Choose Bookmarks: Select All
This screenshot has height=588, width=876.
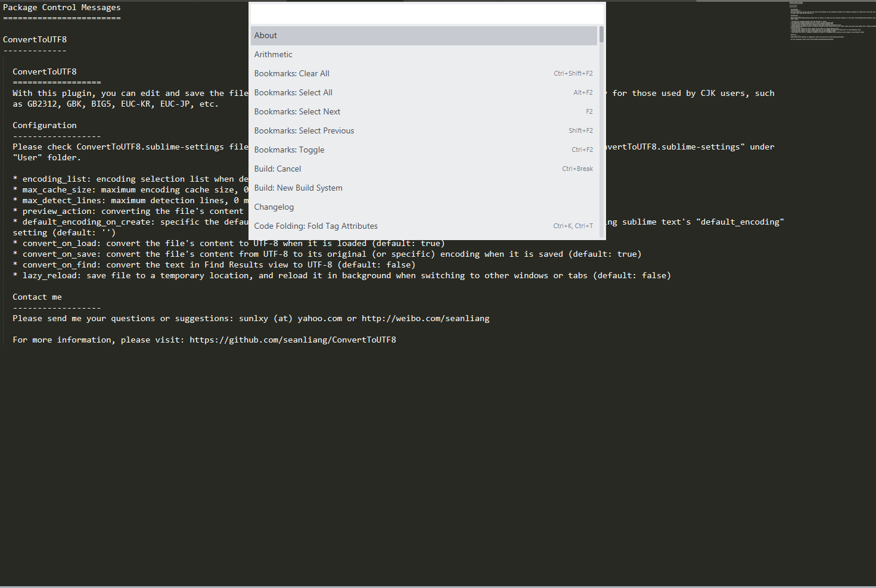(424, 93)
